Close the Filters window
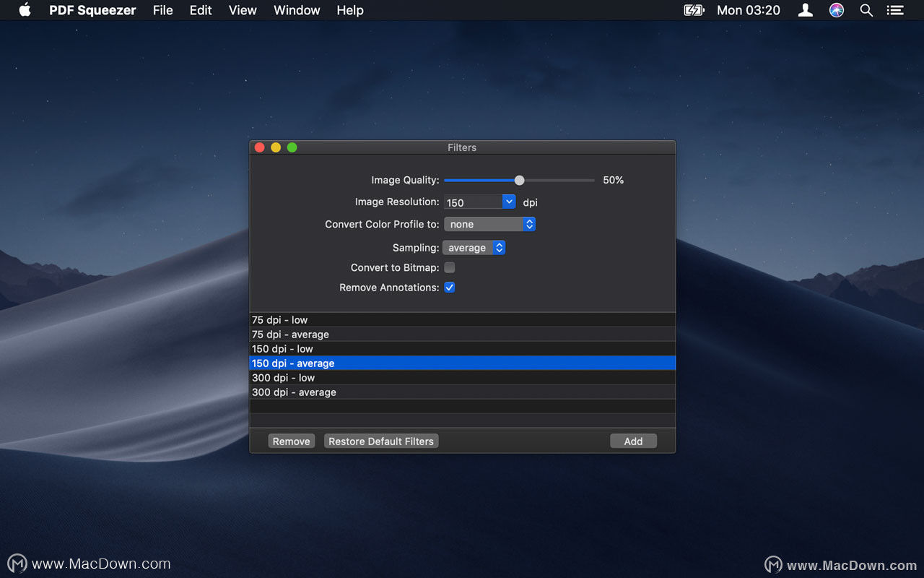The height and width of the screenshot is (578, 924). point(260,147)
